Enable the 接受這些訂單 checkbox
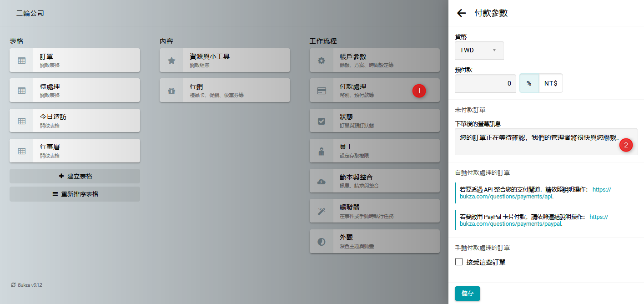This screenshot has height=304, width=644. 459,262
